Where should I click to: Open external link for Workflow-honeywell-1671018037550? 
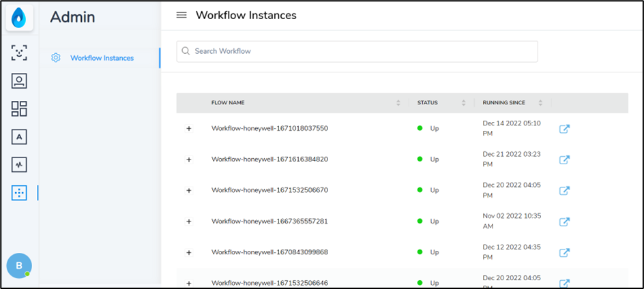tap(564, 129)
